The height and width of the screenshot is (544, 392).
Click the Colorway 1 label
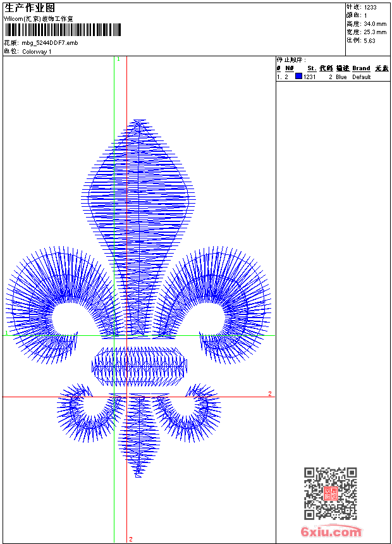coord(37,51)
